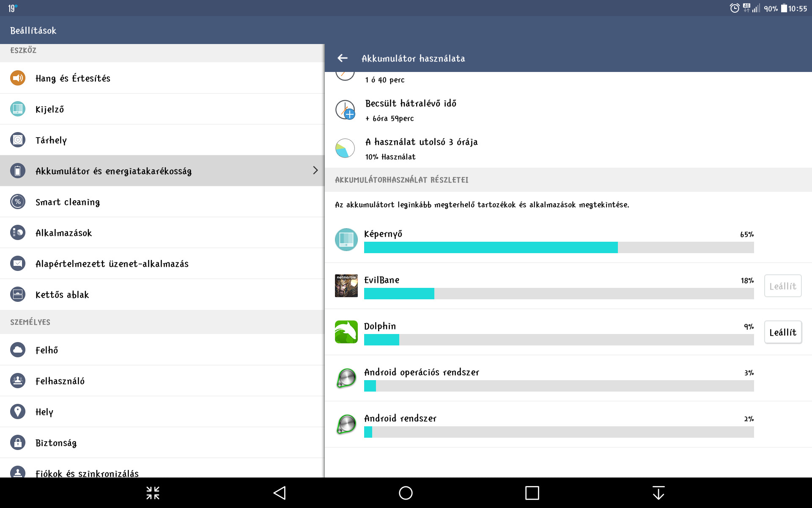The width and height of the screenshot is (812, 508).
Task: Tap the Képernyő screen icon
Action: coord(346,240)
